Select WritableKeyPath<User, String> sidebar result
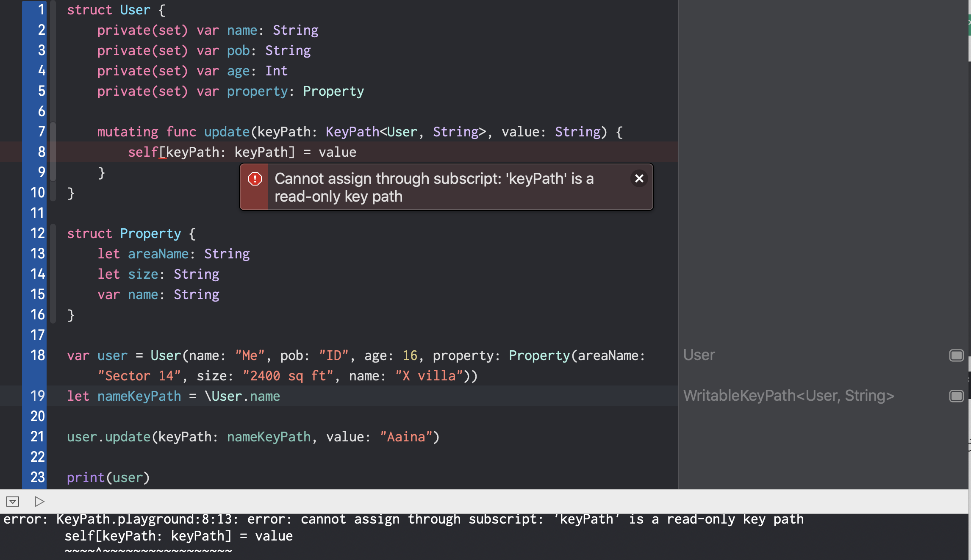The height and width of the screenshot is (560, 971). [788, 396]
